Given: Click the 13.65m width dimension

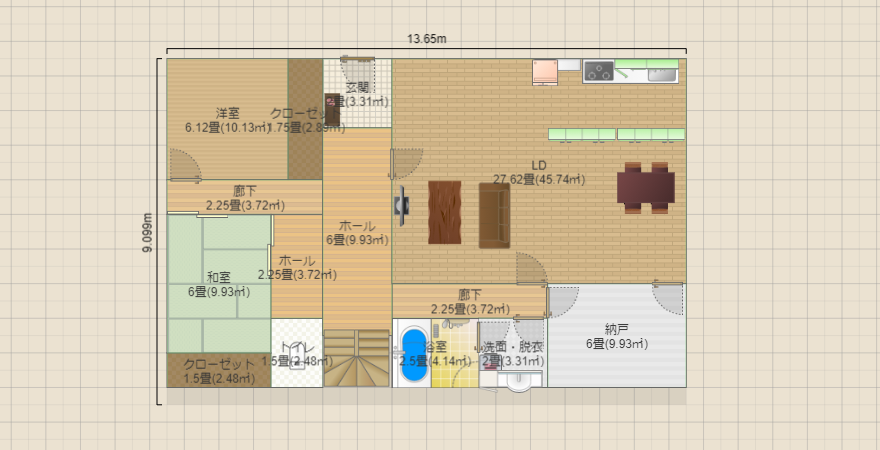Looking at the screenshot, I should pyautogui.click(x=427, y=39).
